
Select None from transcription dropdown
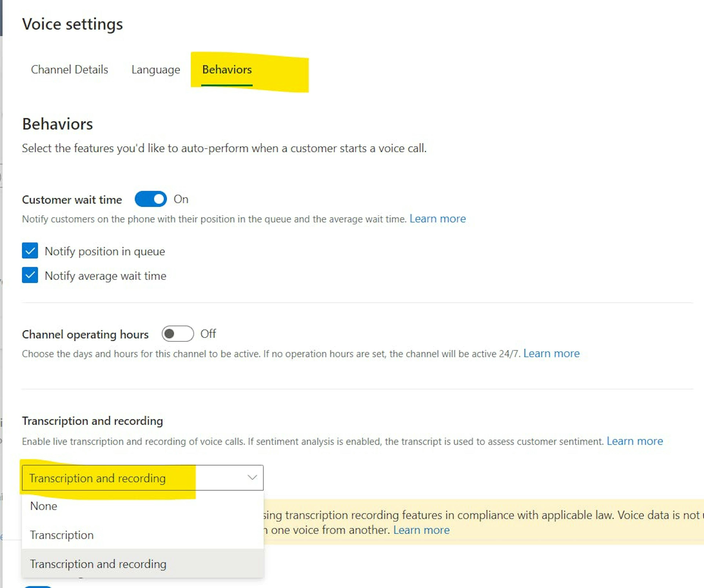[x=44, y=506]
